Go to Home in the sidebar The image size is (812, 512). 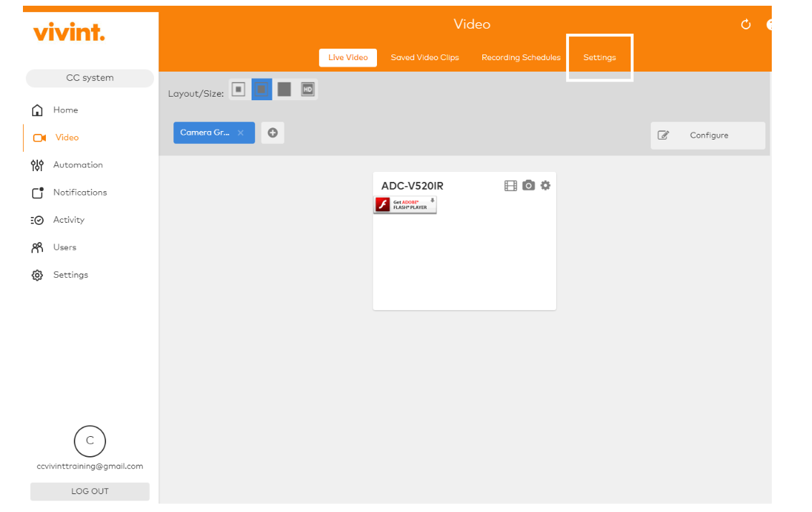point(65,110)
